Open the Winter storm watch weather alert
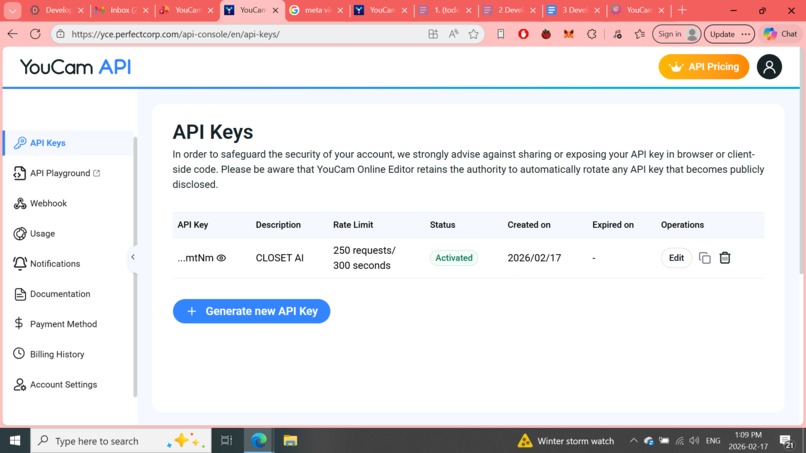The width and height of the screenshot is (806, 453). 566,441
